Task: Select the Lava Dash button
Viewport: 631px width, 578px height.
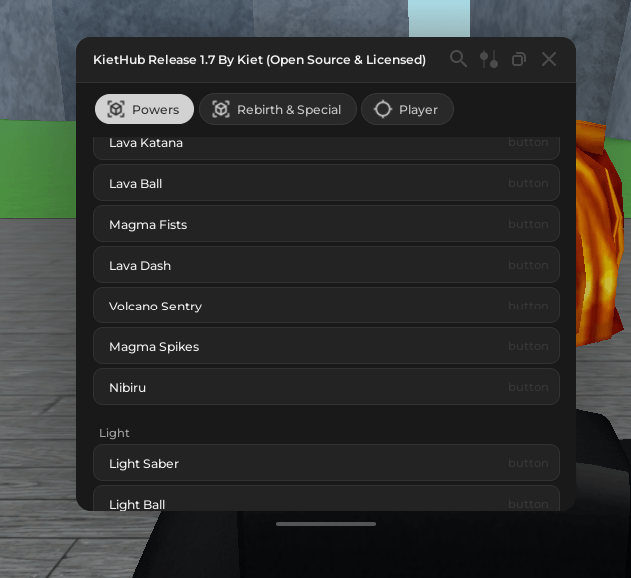Action: click(x=326, y=265)
